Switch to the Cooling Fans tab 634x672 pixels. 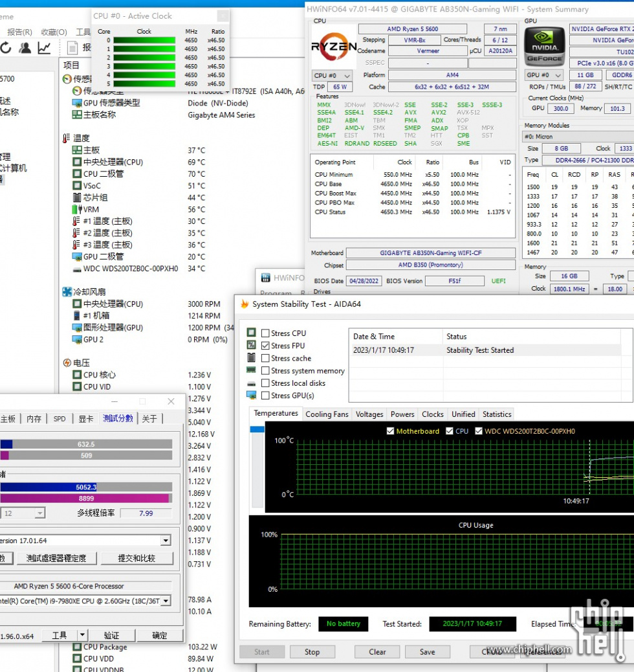[x=327, y=414]
